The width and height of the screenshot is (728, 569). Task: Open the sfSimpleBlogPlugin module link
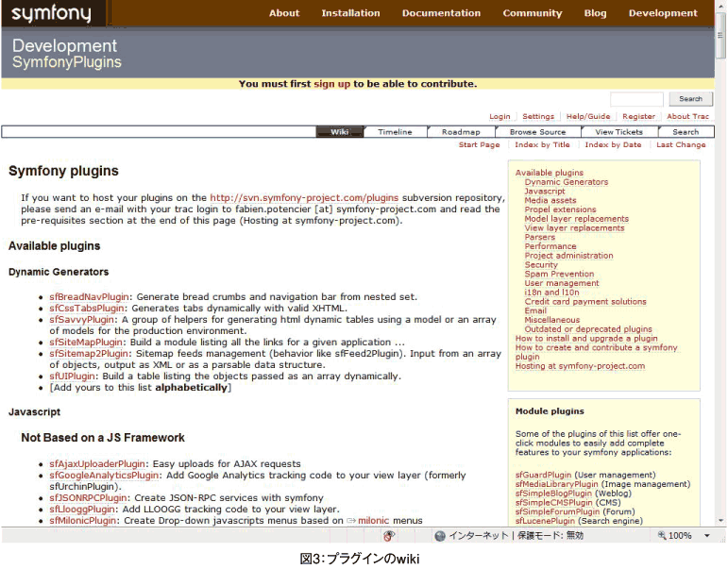[x=553, y=494]
